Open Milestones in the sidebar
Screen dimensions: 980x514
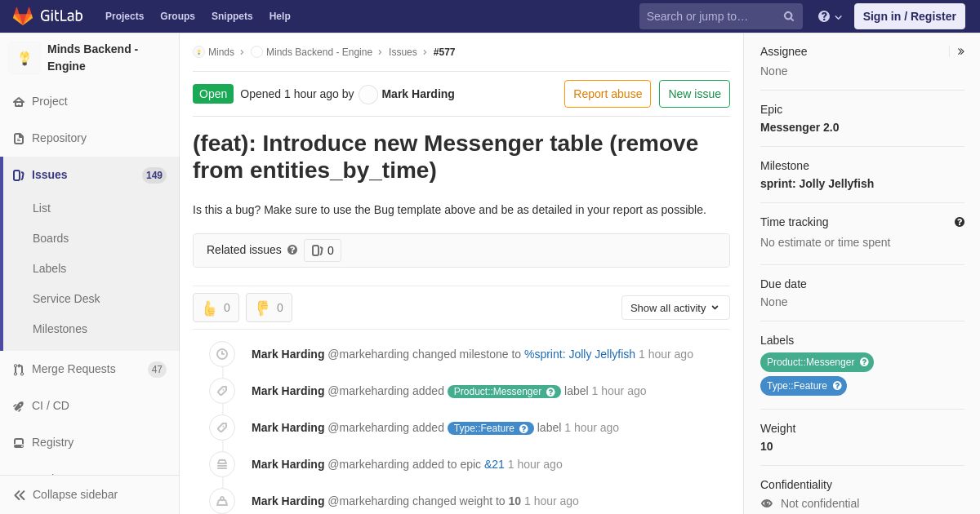(60, 329)
